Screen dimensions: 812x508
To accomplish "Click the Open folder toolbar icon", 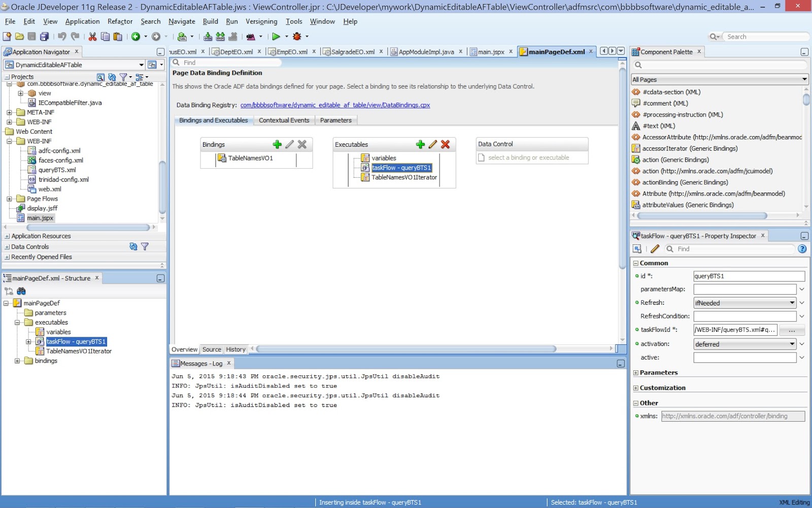I will (x=19, y=37).
